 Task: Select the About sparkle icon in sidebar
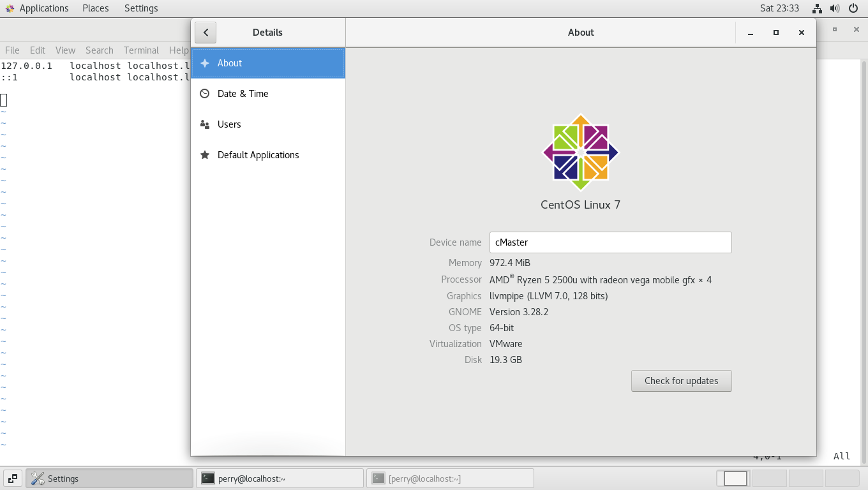pyautogui.click(x=205, y=63)
